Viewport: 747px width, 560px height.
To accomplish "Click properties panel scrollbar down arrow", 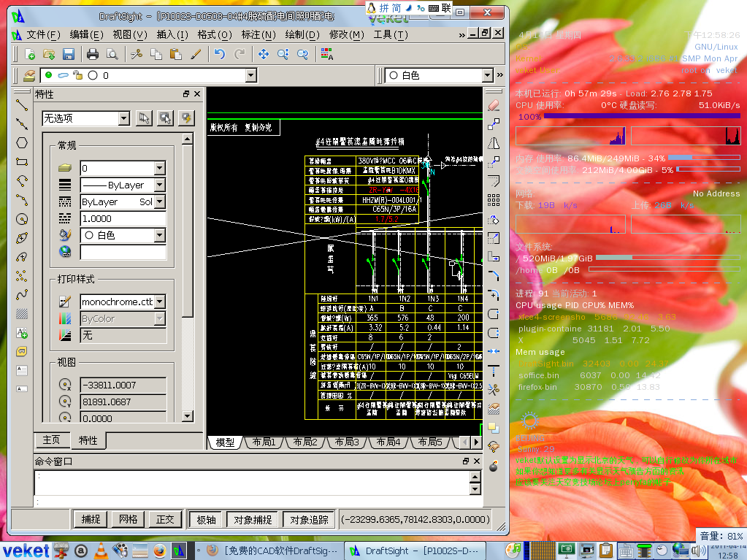I will [x=188, y=415].
